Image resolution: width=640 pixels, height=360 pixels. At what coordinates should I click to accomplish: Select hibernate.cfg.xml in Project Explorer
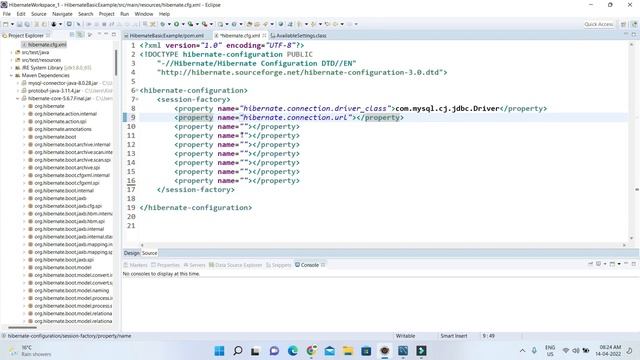pyautogui.click(x=45, y=44)
